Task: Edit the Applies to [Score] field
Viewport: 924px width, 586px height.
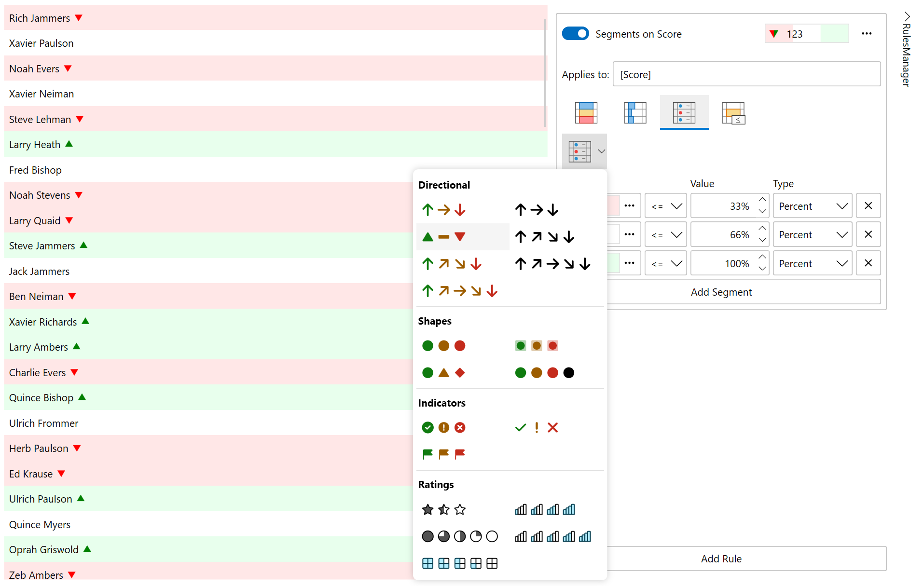Action: coord(746,74)
